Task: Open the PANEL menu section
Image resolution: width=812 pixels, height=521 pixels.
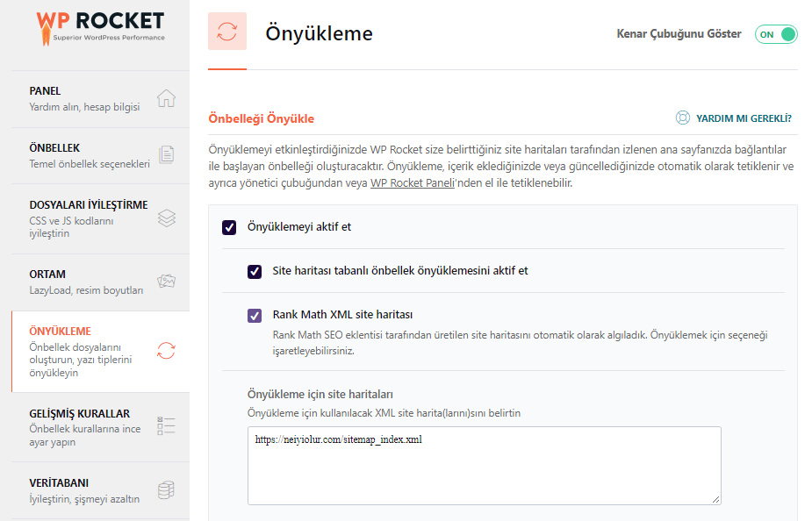Action: pyautogui.click(x=100, y=99)
